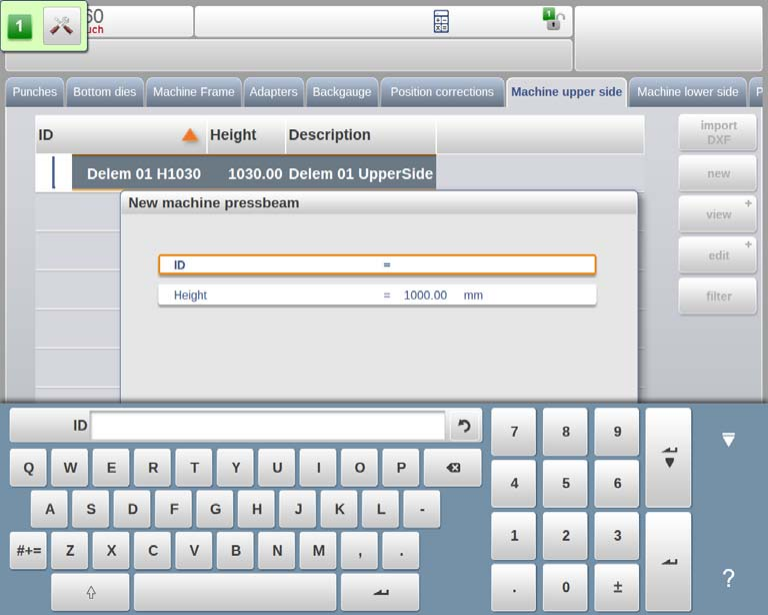Screen dimensions: 768x615
Task: Tap the shift arrow key
Action: click(90, 592)
